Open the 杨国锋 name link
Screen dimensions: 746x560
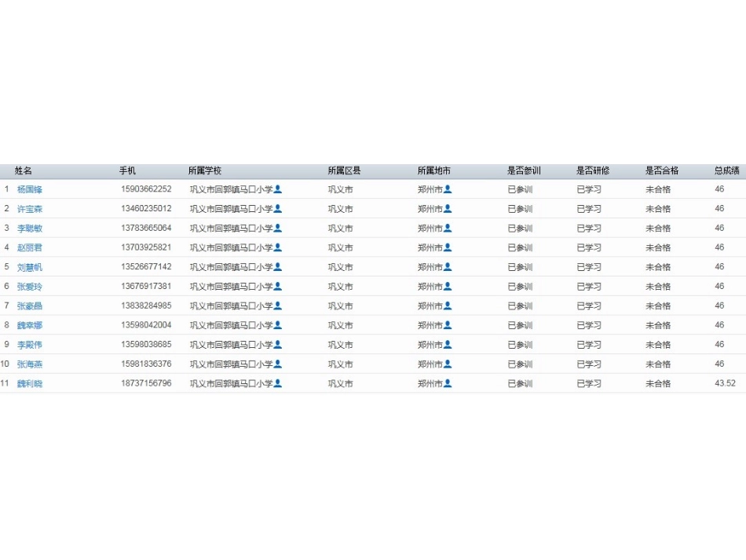30,189
